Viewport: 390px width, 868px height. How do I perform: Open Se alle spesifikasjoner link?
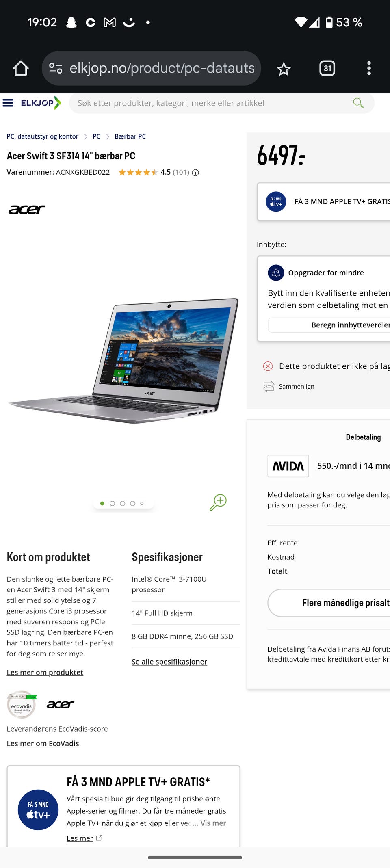[x=169, y=662]
